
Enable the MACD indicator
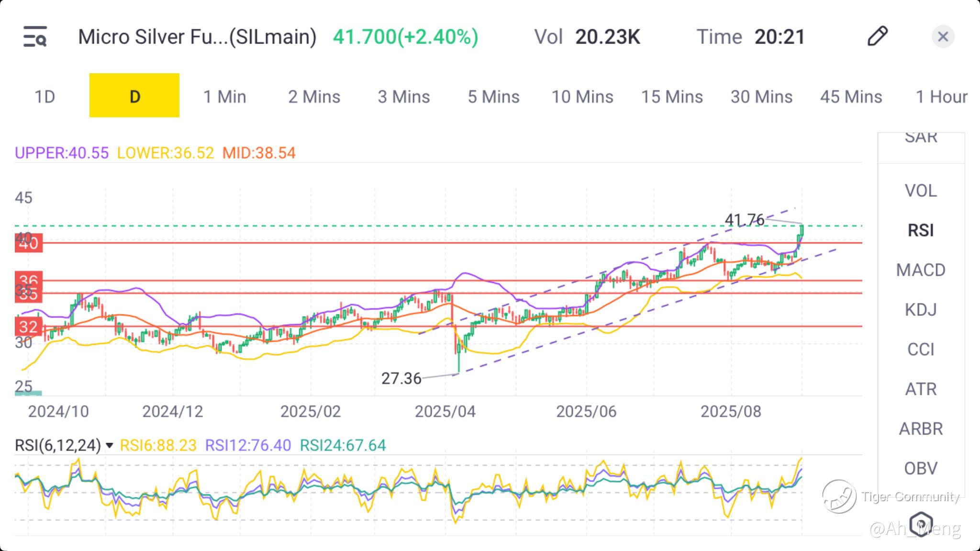[x=920, y=270]
